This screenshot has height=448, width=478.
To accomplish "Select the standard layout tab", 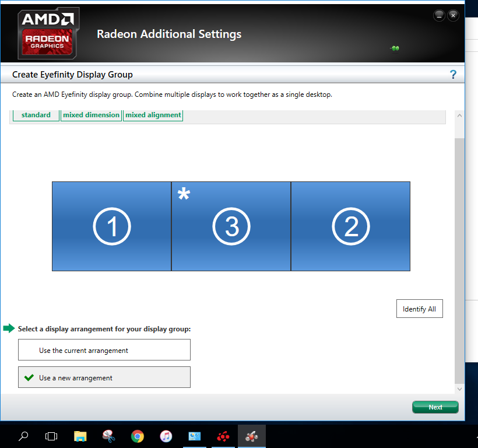I will pyautogui.click(x=36, y=116).
